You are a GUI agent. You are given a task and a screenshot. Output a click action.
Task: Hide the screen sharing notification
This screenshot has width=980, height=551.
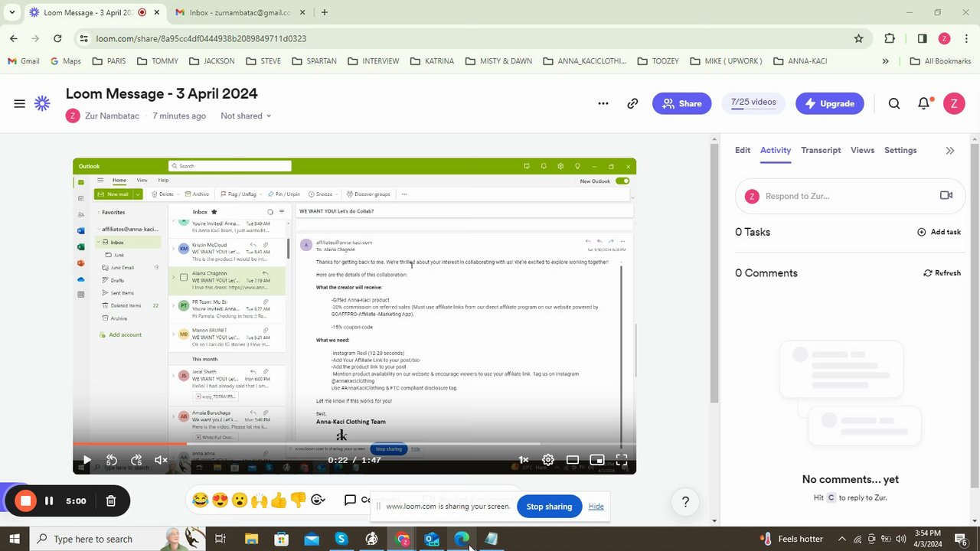tap(596, 507)
